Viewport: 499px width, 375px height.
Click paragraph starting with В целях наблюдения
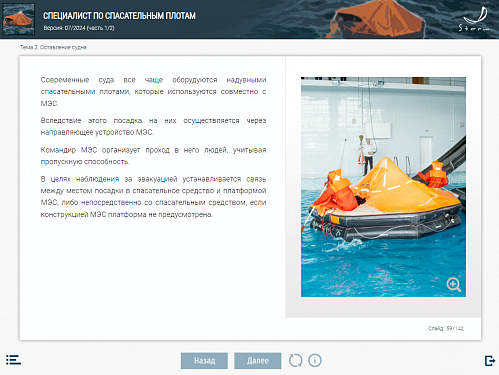153,197
